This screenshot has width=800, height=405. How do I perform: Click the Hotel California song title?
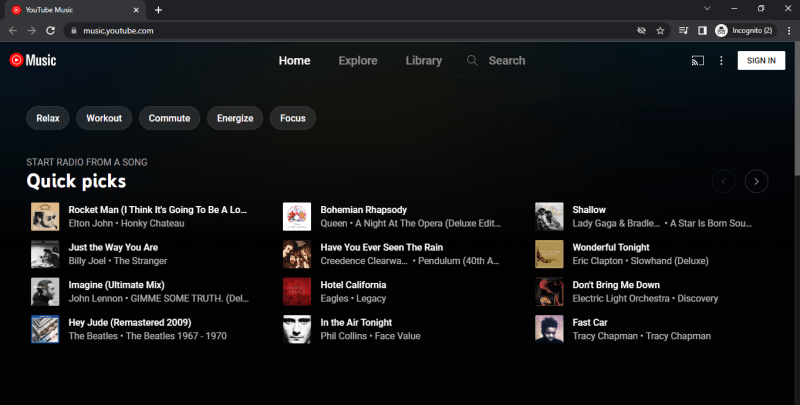[353, 285]
